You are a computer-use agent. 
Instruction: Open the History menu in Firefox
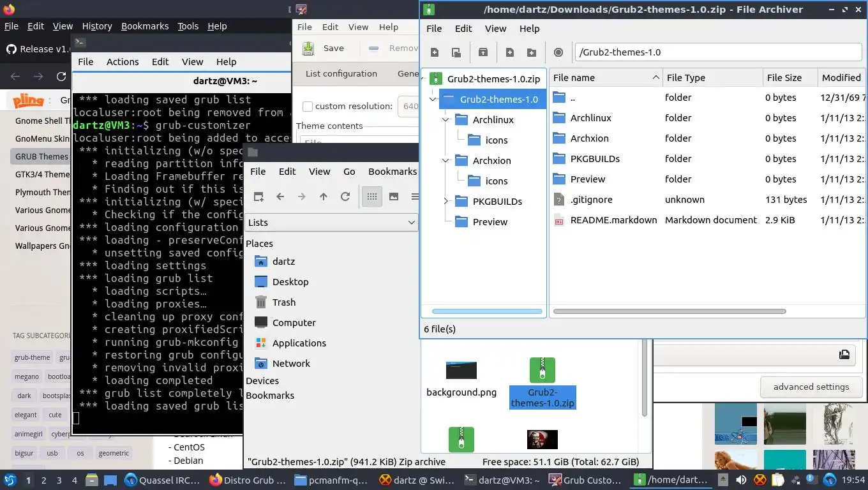97,26
